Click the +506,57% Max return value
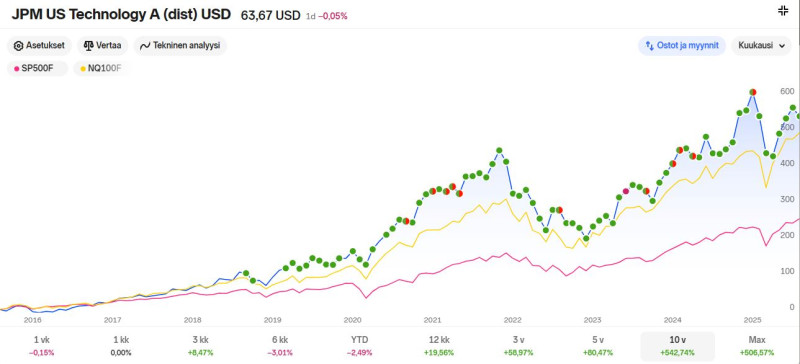Image resolution: width=800 pixels, height=364 pixels. click(757, 353)
